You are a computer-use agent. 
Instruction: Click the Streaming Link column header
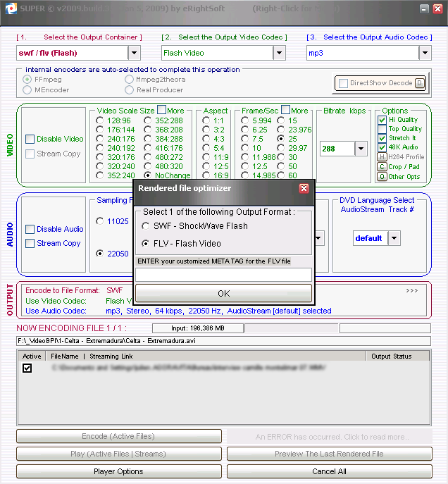click(x=111, y=356)
